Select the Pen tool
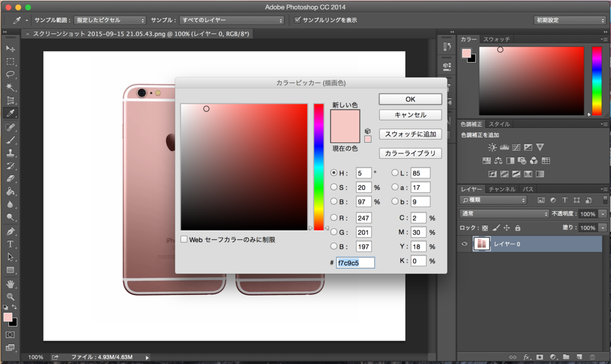Screen dimensions: 611x364 [x=11, y=231]
